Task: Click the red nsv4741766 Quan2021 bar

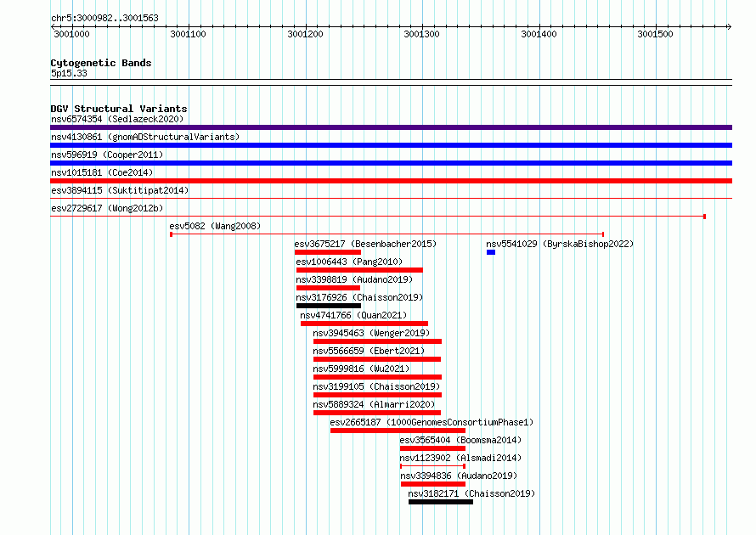Action: tap(364, 324)
